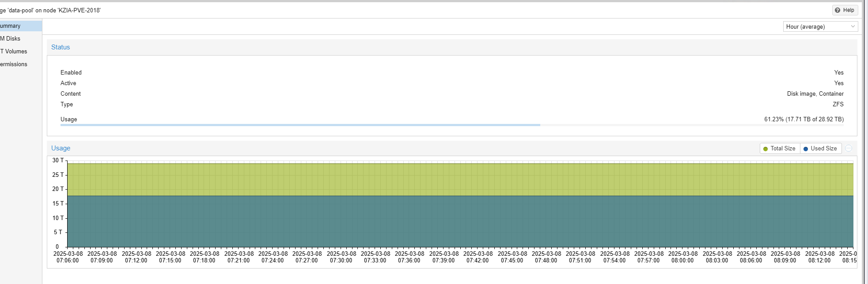Select the Summary tab in sidebar
Viewport: 868px width, 284px height.
(x=21, y=26)
